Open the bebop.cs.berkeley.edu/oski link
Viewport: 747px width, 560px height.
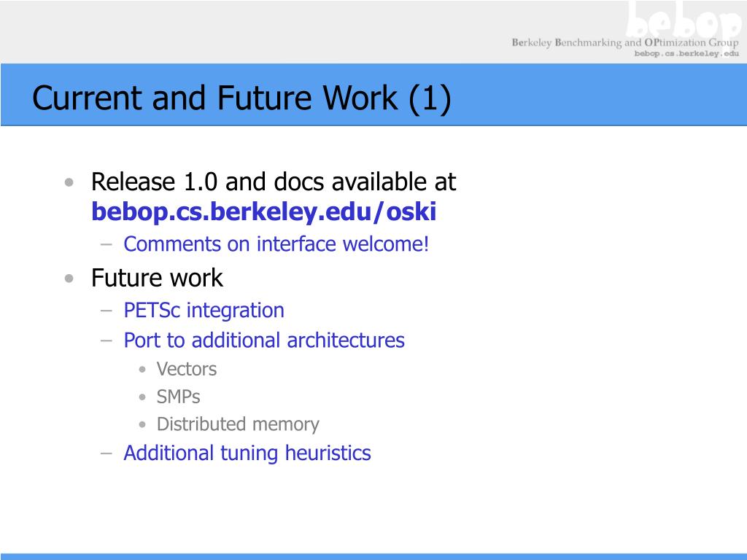[263, 212]
